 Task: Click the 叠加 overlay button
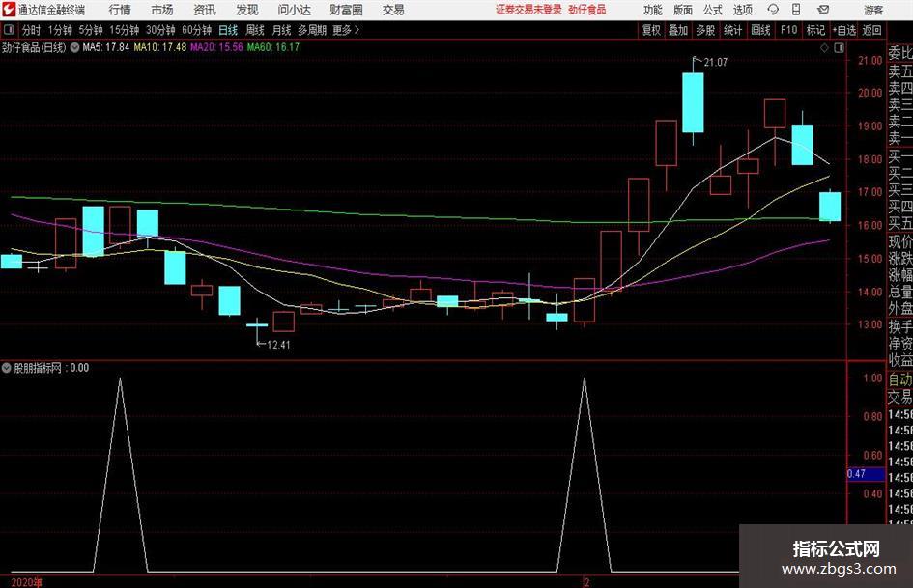[678, 30]
